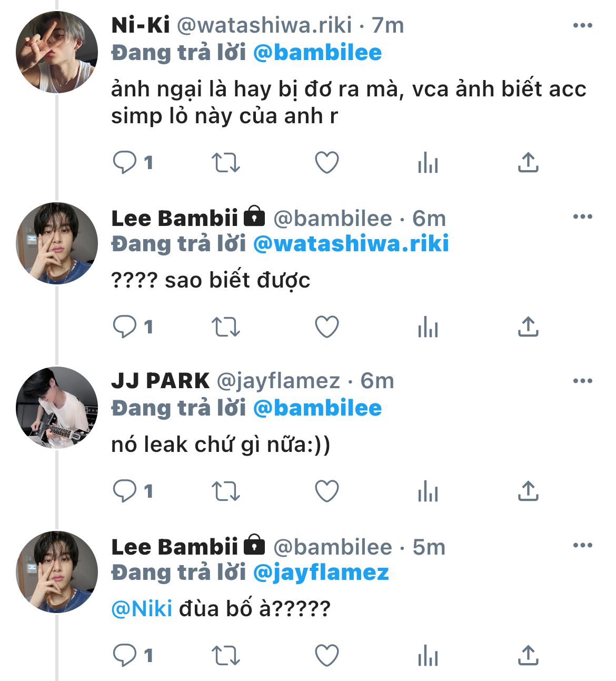Viewport: 616px width, 681px height.
Task: Open the @Niki mention link
Action: [x=142, y=609]
